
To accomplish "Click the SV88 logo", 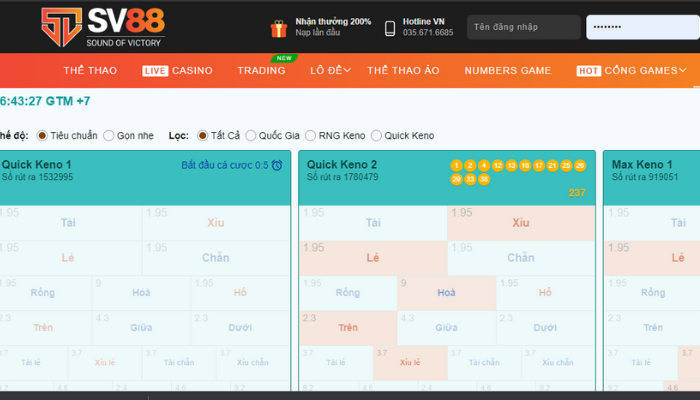I will (100, 27).
